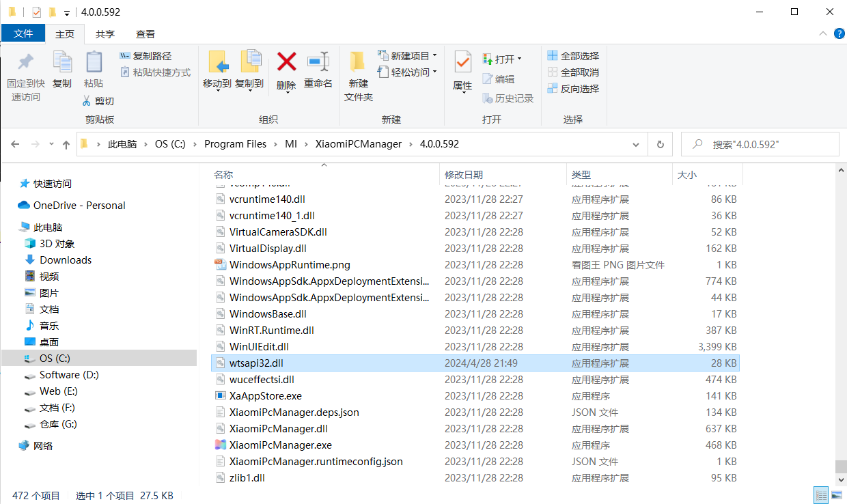Click Copy path (复制路径)

[145, 56]
